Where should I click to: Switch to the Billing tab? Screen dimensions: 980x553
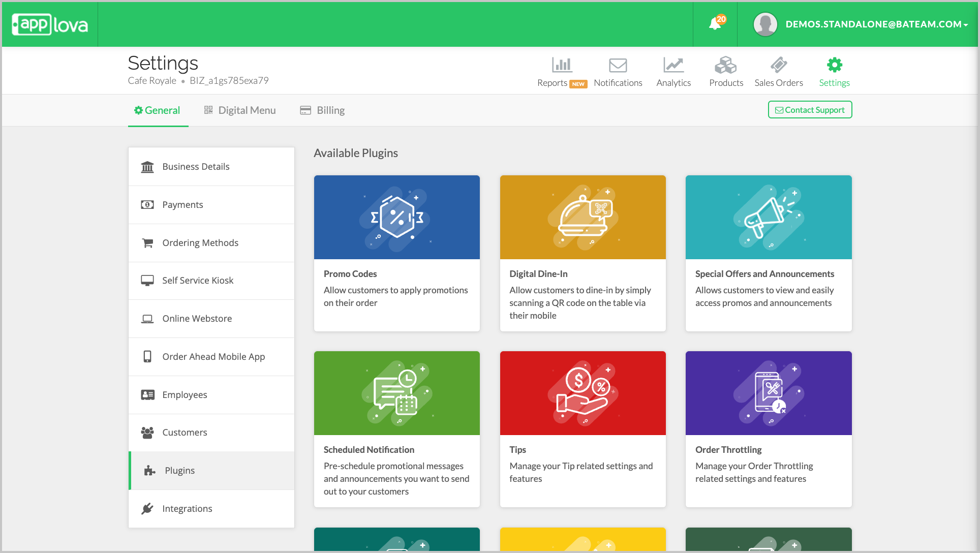(x=322, y=110)
